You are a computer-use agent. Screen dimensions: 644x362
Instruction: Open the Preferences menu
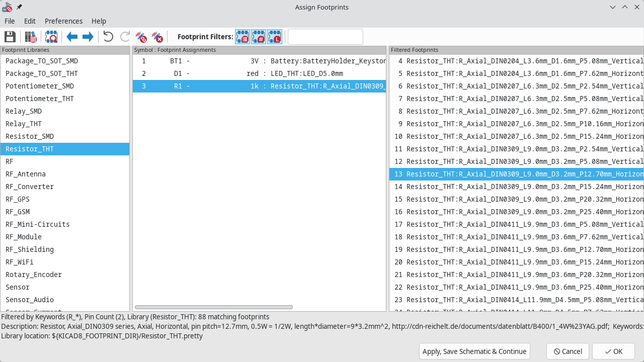(x=63, y=21)
